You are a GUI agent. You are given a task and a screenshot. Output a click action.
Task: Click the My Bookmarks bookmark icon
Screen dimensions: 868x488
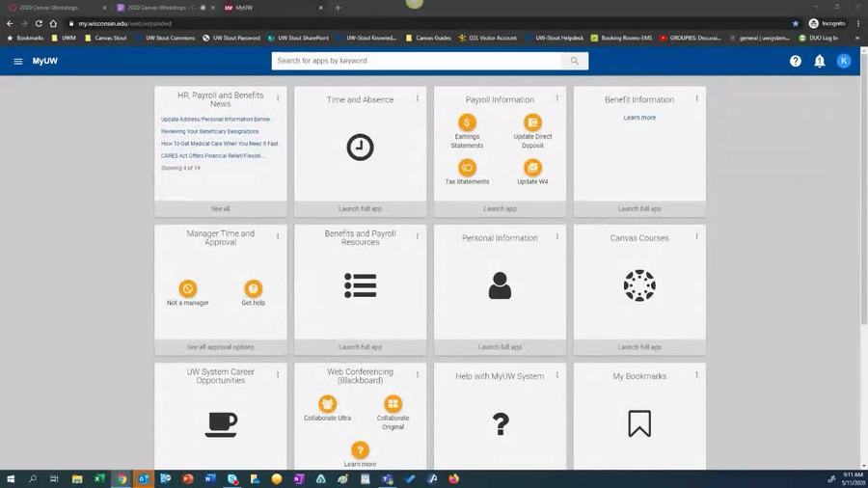coord(639,423)
